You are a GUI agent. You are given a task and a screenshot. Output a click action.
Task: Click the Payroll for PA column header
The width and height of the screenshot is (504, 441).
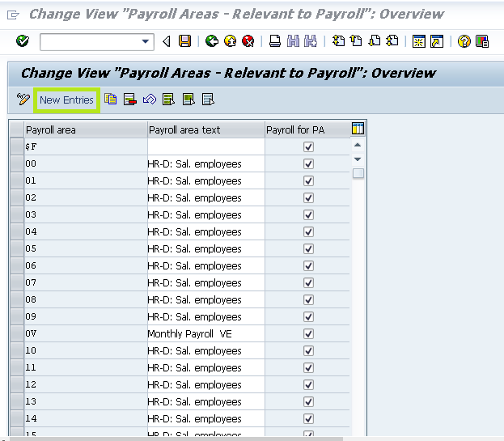tap(307, 129)
